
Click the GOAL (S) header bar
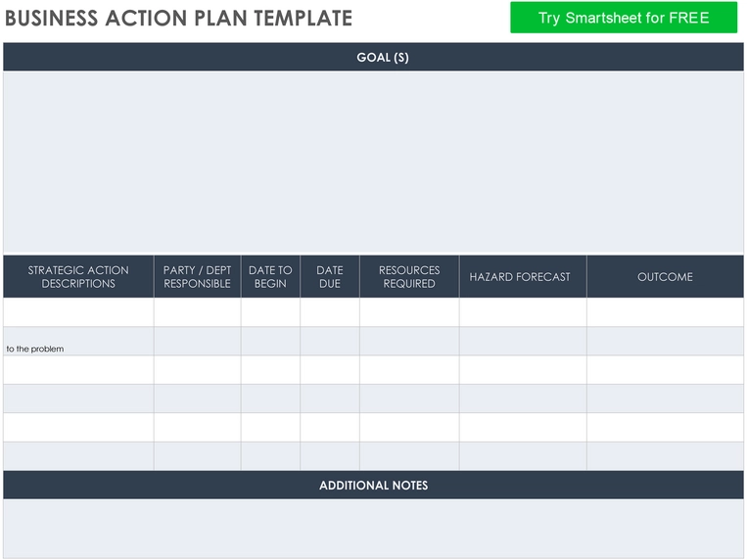(x=374, y=57)
